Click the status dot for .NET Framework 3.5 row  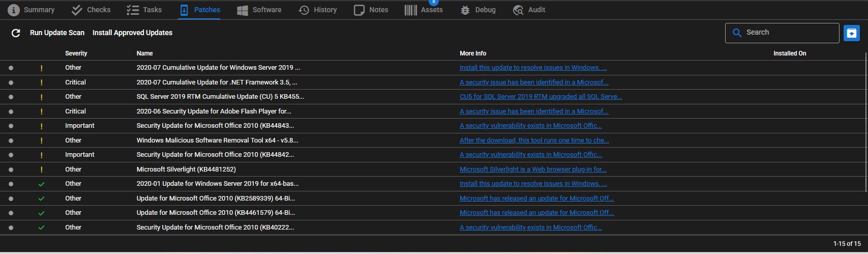pyautogui.click(x=11, y=82)
